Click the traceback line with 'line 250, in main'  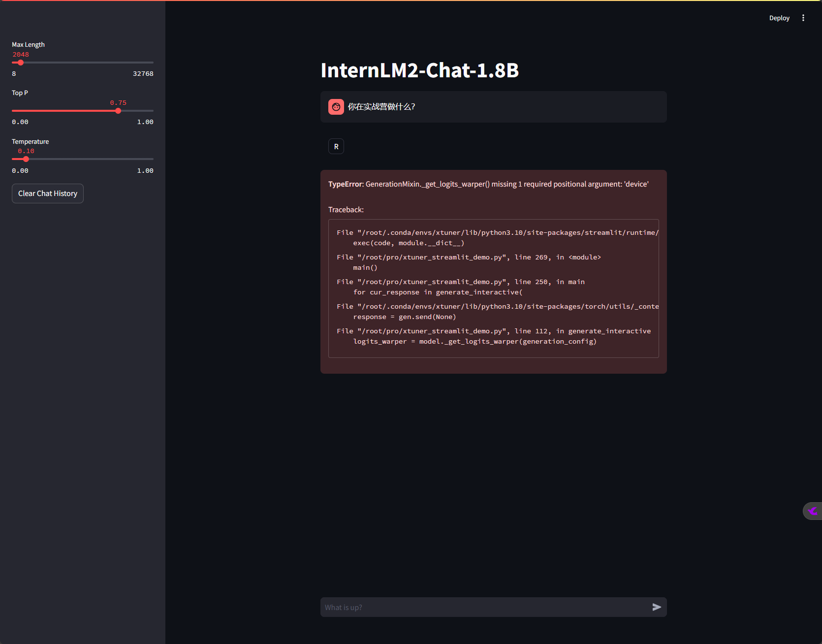pyautogui.click(x=461, y=282)
